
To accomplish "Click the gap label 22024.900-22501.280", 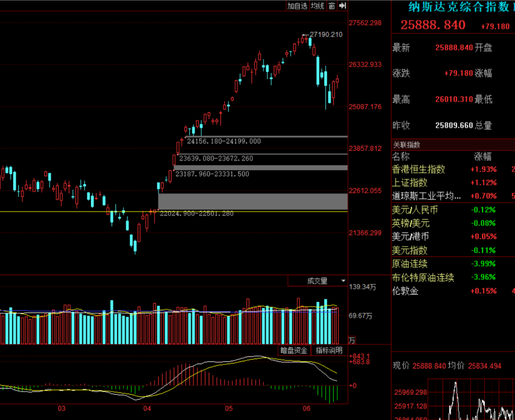I will pyautogui.click(x=196, y=214).
